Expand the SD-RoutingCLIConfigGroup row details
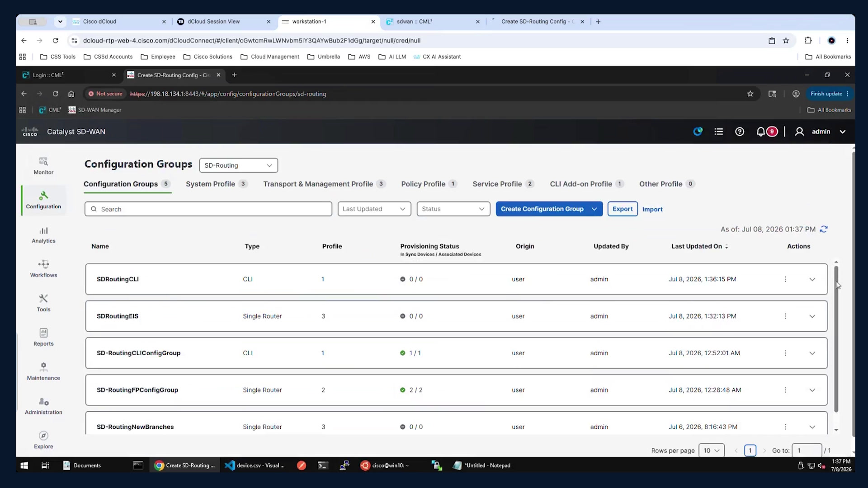The width and height of the screenshot is (868, 488). 812,353
